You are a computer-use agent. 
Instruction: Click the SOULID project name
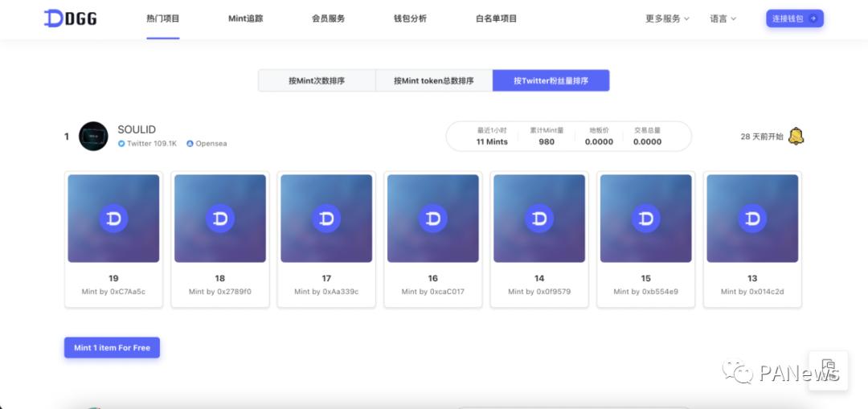[x=137, y=129]
